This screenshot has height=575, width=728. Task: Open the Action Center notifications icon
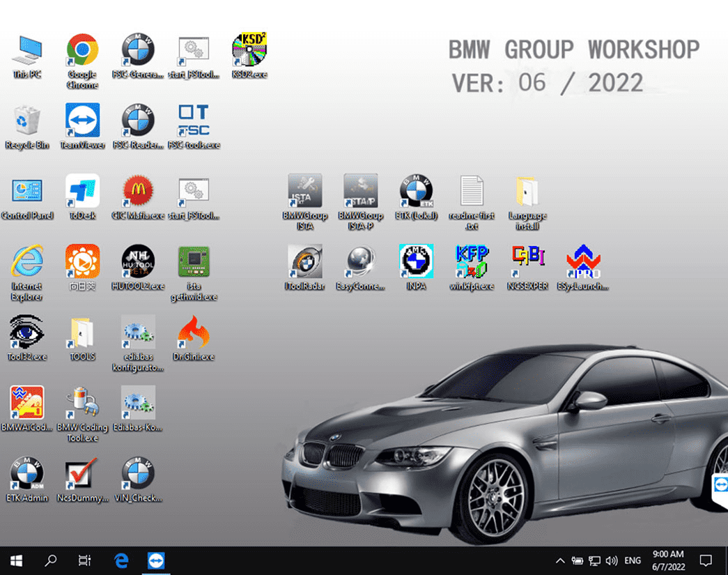[706, 561]
